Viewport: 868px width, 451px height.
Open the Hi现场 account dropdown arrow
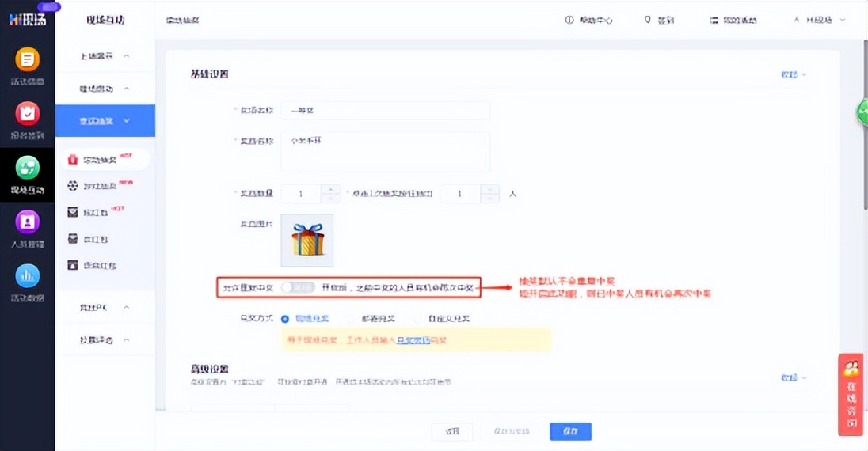point(843,20)
